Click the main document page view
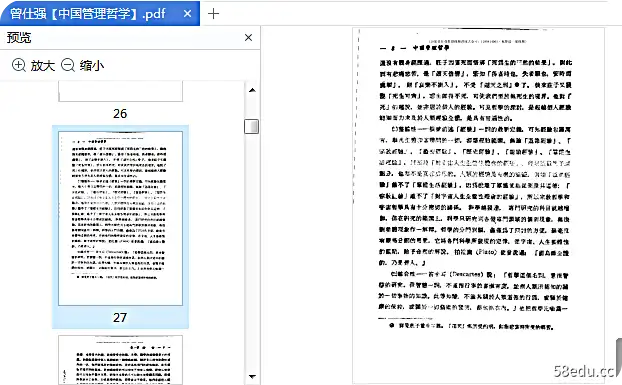This screenshot has height=385, width=622. pos(478,206)
